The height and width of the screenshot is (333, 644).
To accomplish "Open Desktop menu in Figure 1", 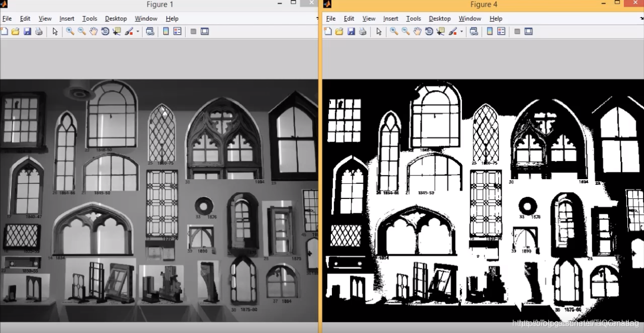I will (x=116, y=19).
